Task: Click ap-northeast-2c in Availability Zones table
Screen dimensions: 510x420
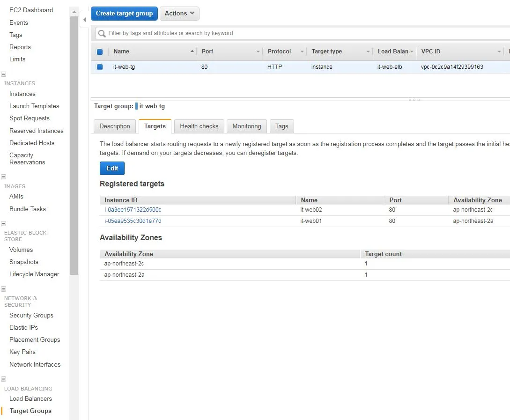Action: [x=124, y=264]
